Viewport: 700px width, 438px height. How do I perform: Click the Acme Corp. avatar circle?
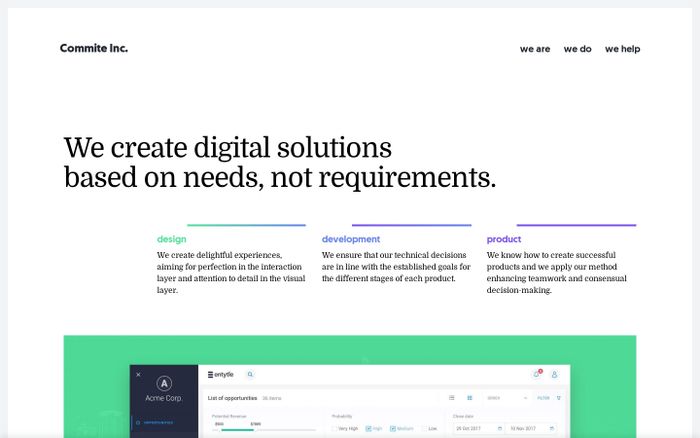(x=165, y=383)
